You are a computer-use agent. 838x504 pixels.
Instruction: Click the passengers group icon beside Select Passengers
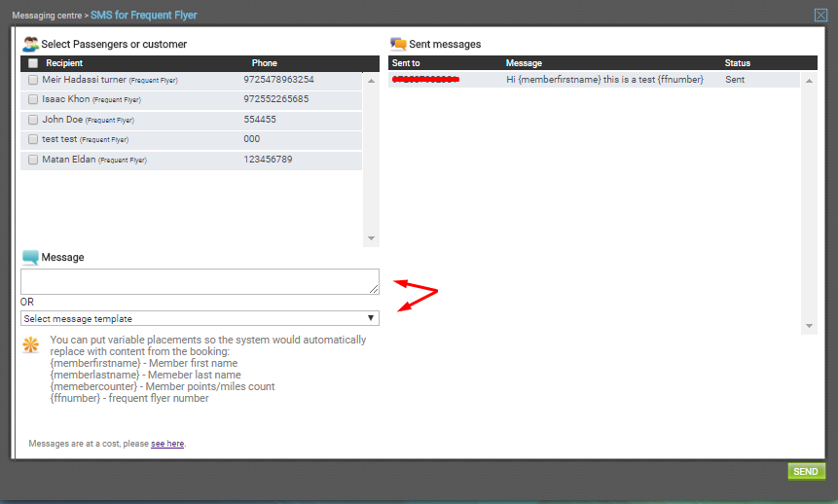[30, 44]
